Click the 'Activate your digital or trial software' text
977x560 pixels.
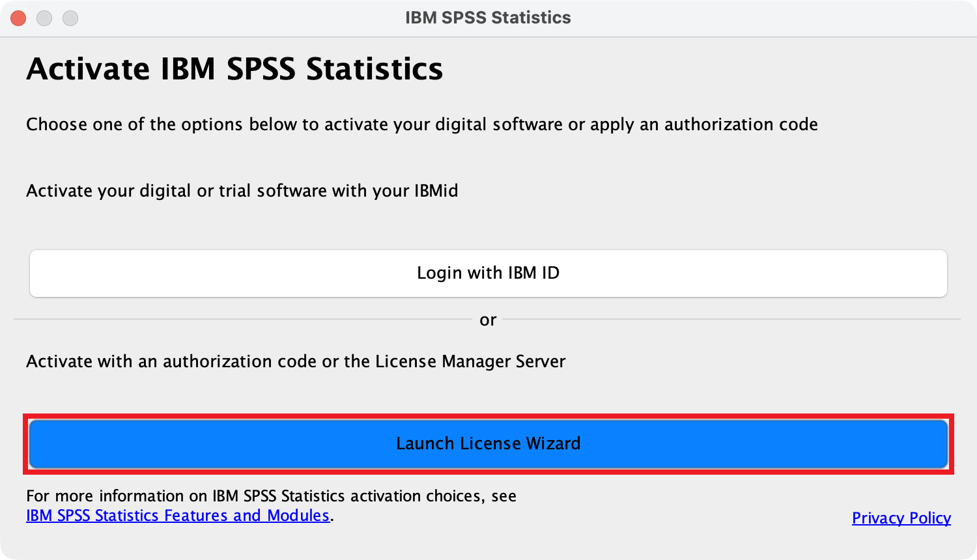coord(242,191)
